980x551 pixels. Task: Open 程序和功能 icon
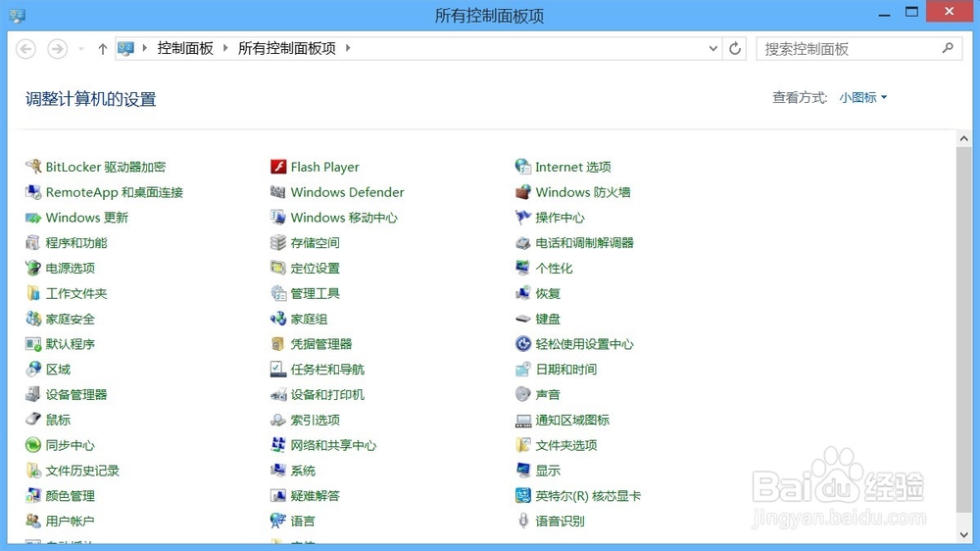pos(33,243)
